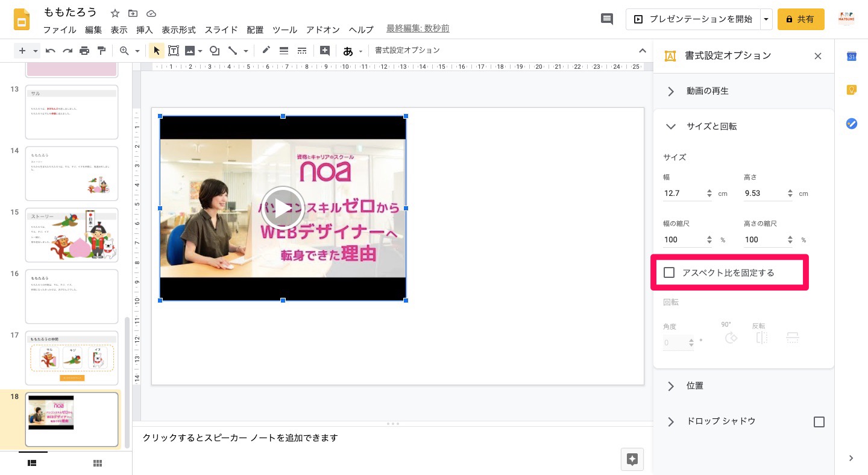Select slide 17 thumbnail

click(x=72, y=357)
